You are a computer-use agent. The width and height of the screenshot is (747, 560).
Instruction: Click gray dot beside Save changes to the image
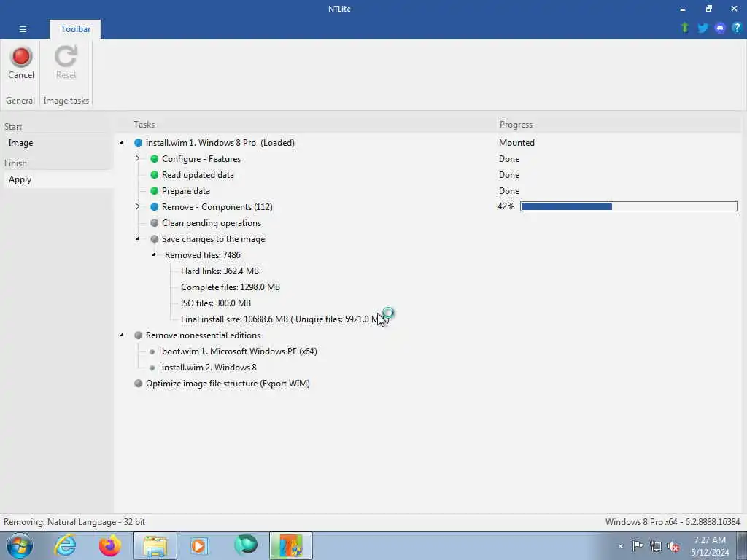coord(155,239)
